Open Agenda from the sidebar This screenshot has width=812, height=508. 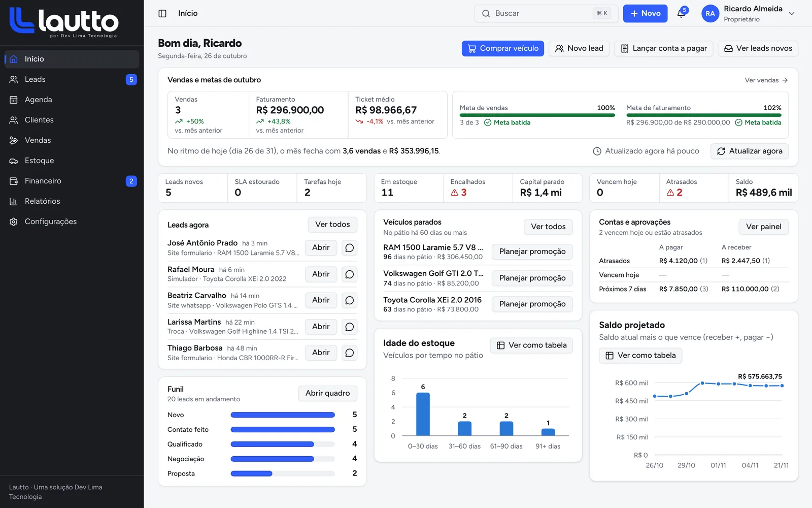[72, 100]
